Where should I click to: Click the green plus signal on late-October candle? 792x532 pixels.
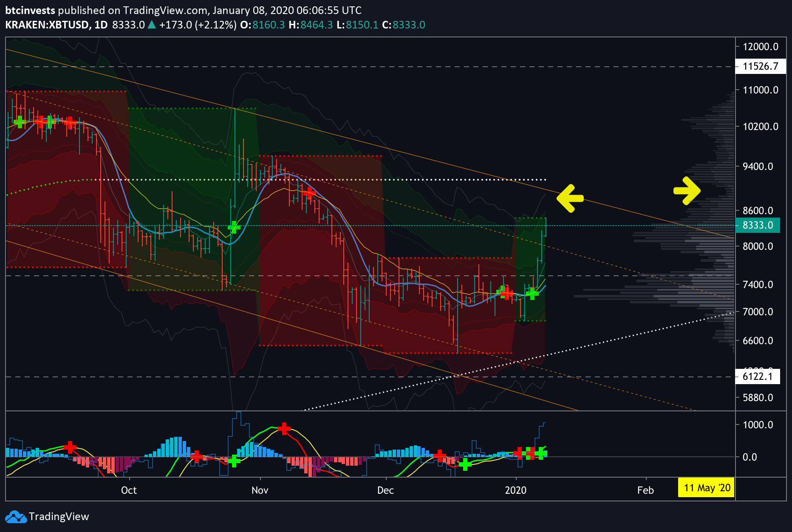click(234, 227)
